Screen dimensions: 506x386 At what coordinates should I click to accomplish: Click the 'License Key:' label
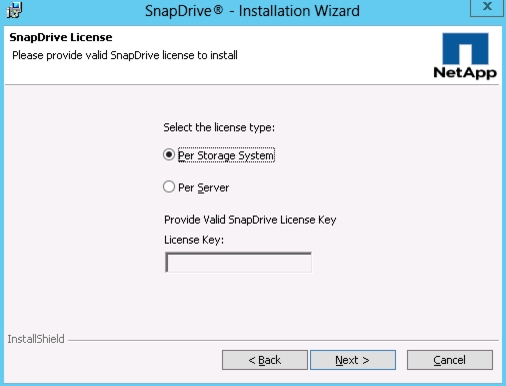(x=194, y=240)
